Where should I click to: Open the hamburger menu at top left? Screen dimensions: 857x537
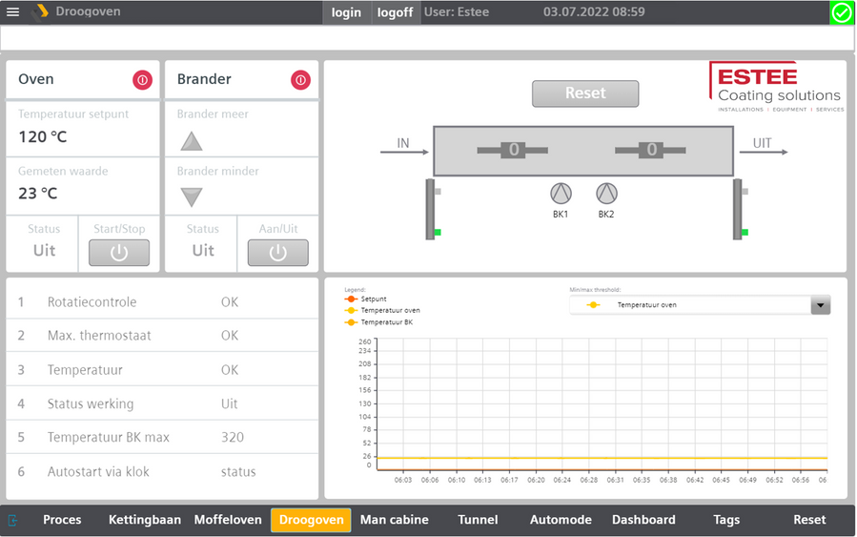[x=13, y=11]
